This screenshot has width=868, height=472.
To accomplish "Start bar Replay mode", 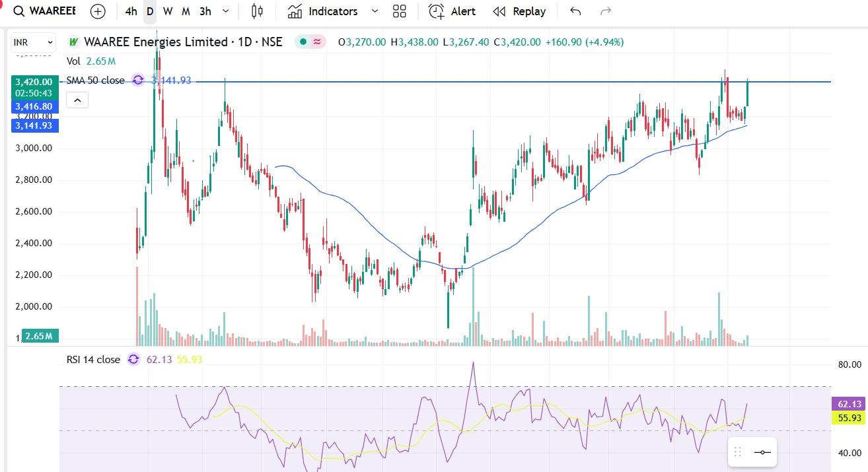I will [x=520, y=11].
